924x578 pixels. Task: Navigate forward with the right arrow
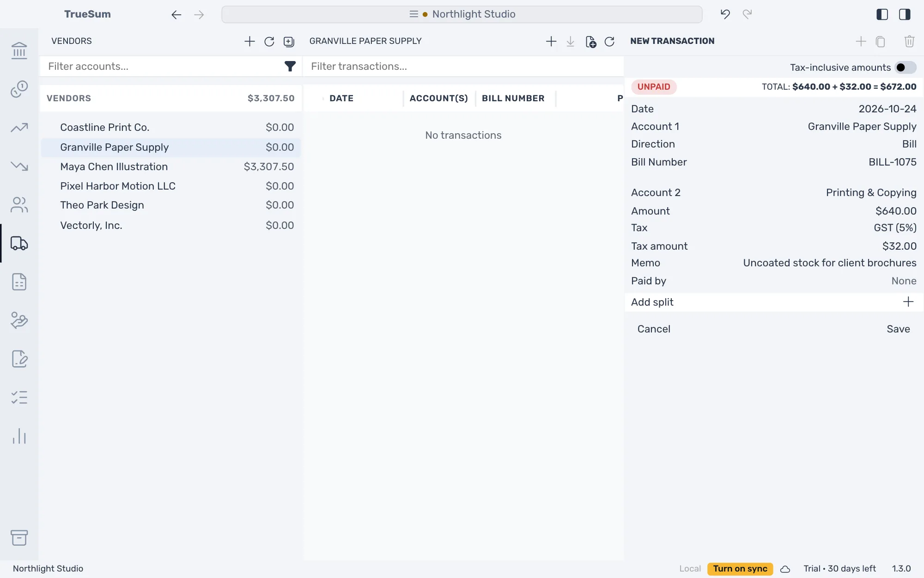pos(199,14)
